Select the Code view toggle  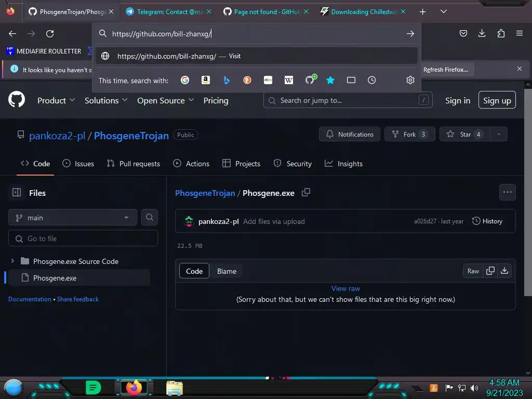[x=194, y=271]
